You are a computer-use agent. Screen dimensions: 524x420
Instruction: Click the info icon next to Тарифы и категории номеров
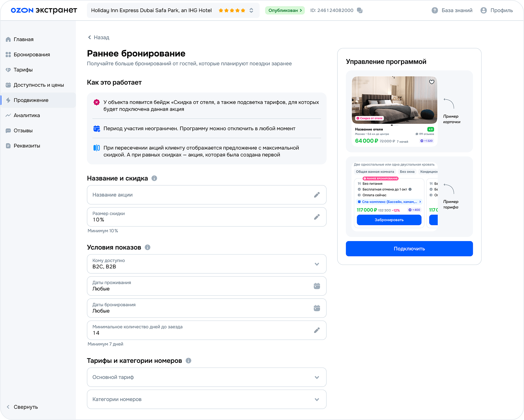(189, 361)
